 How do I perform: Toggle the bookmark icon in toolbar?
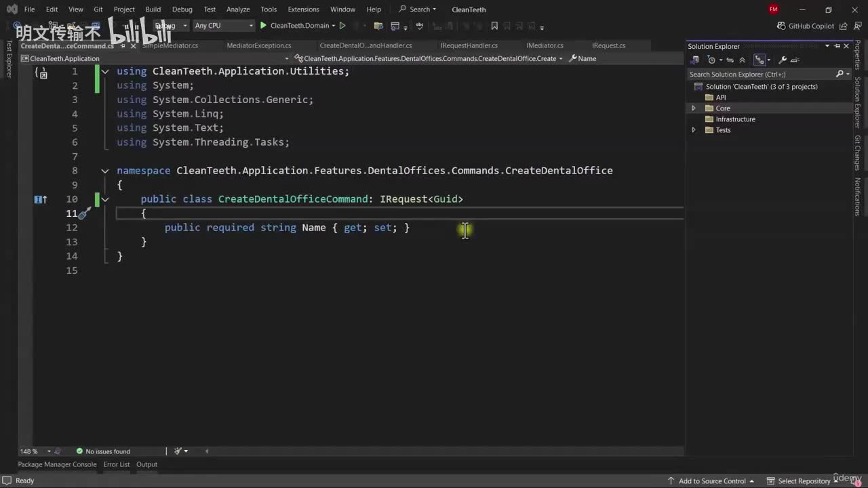point(494,26)
